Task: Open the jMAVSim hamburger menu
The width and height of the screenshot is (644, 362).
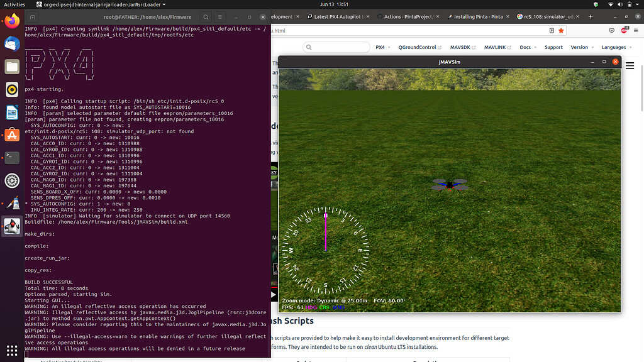Action: 630,65
